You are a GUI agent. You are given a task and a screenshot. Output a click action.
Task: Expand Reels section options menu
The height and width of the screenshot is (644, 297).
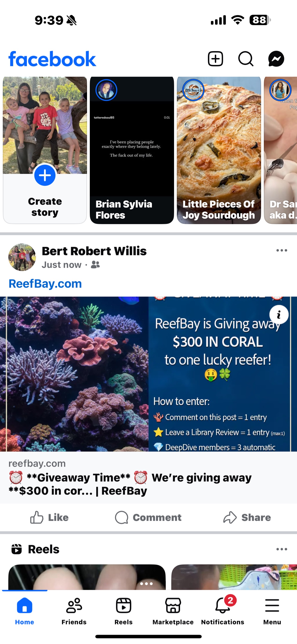281,549
